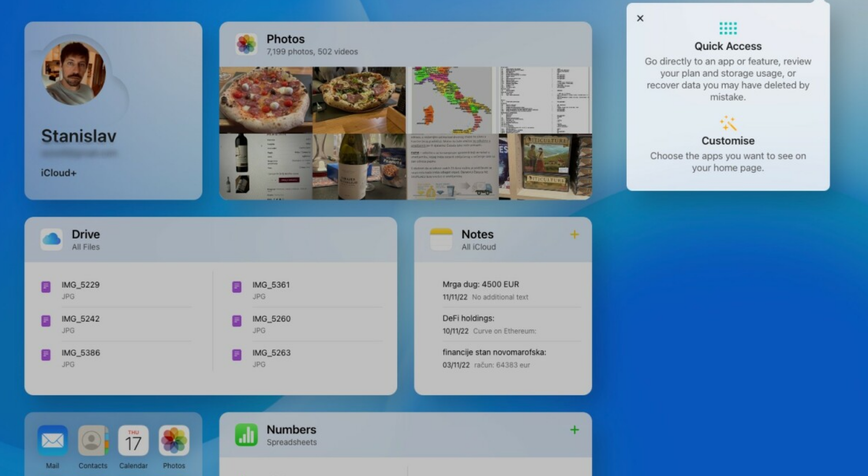
Task: Add a new note with plus button
Action: [x=574, y=235]
